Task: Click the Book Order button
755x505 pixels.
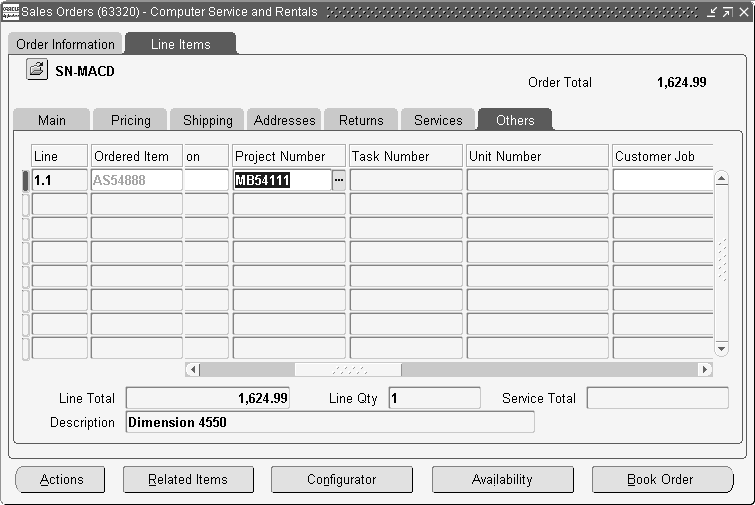Action: 662,479
